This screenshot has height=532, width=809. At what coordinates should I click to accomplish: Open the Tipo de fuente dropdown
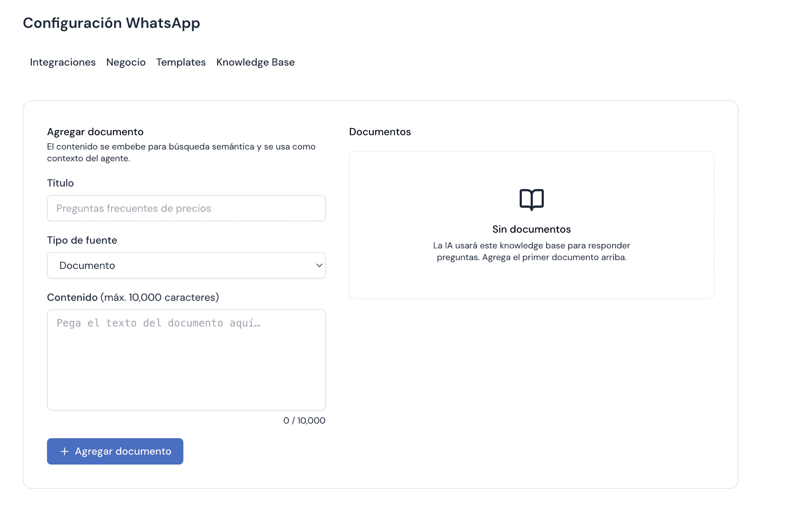(x=186, y=265)
